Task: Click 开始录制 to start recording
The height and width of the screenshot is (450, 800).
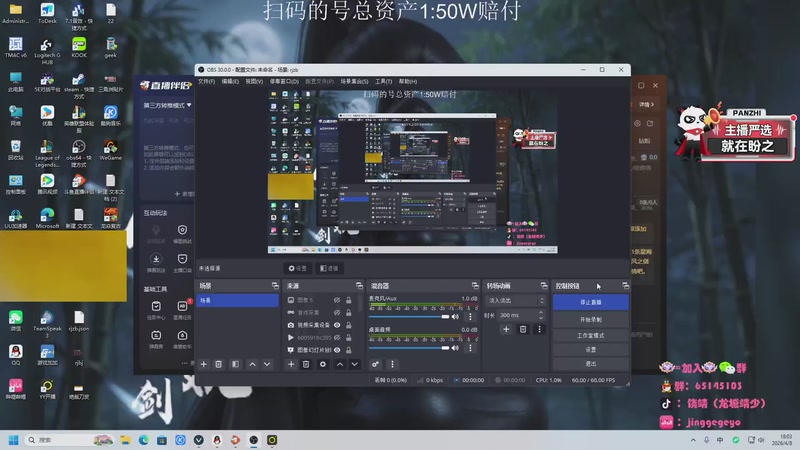Action: click(x=591, y=319)
